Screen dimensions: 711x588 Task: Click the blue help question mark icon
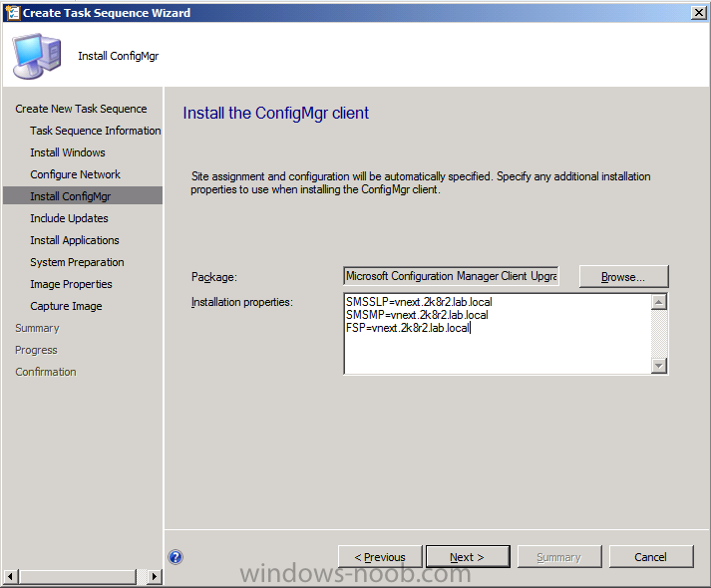pyautogui.click(x=176, y=557)
